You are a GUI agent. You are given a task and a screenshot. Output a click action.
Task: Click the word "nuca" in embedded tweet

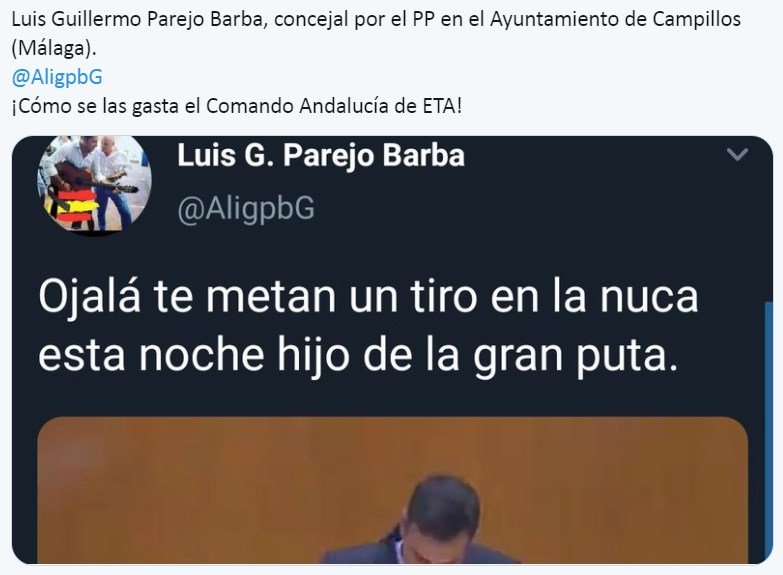(649, 299)
